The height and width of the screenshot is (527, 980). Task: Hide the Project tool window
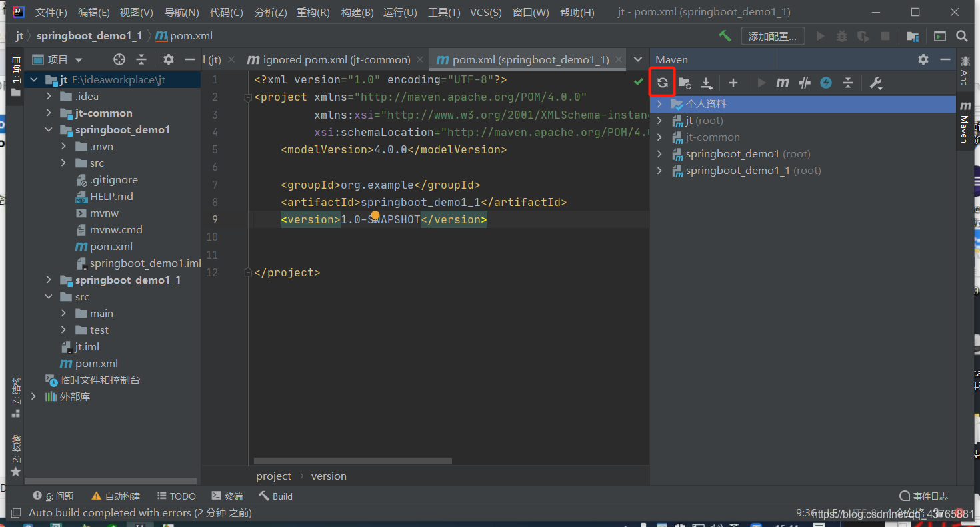[x=190, y=59]
